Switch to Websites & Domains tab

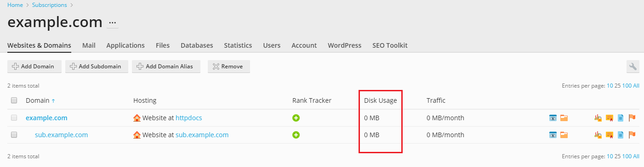pos(39,45)
